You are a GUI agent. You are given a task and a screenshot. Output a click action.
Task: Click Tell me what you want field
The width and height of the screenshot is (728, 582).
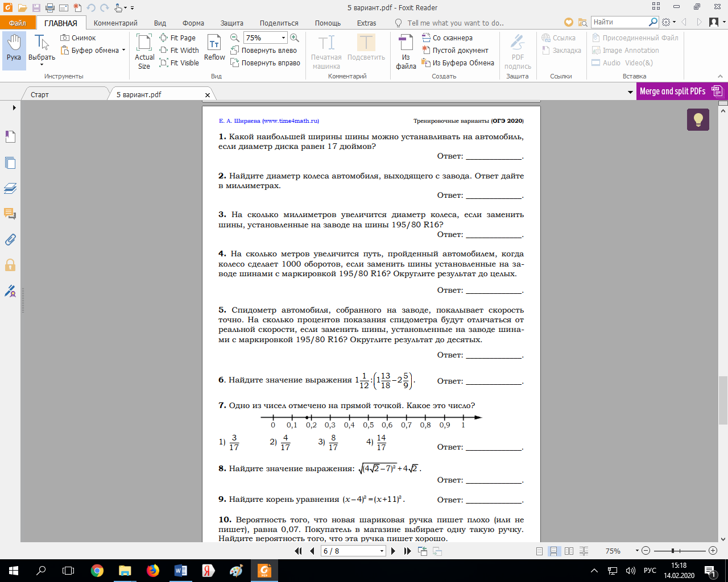click(455, 23)
